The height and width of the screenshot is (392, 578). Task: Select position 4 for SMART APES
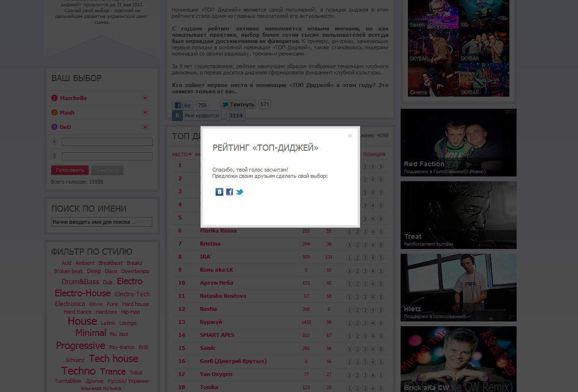[x=373, y=336]
